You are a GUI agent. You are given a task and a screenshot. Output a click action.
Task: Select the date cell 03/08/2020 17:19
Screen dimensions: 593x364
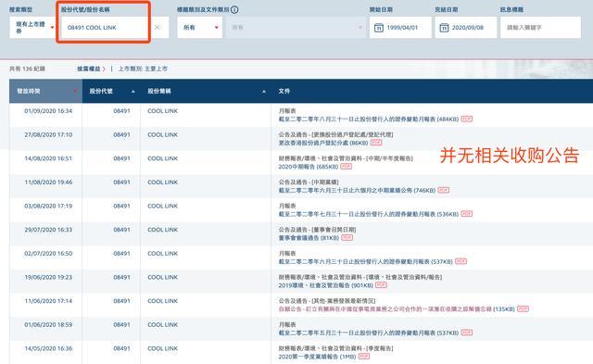click(48, 206)
